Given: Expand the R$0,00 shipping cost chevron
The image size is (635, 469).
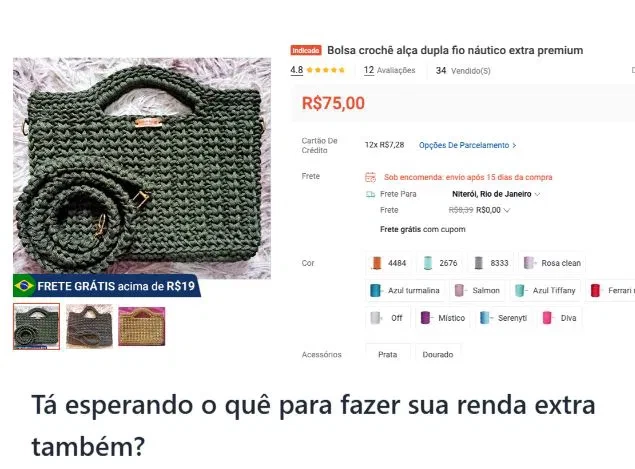Looking at the screenshot, I should pyautogui.click(x=507, y=210).
